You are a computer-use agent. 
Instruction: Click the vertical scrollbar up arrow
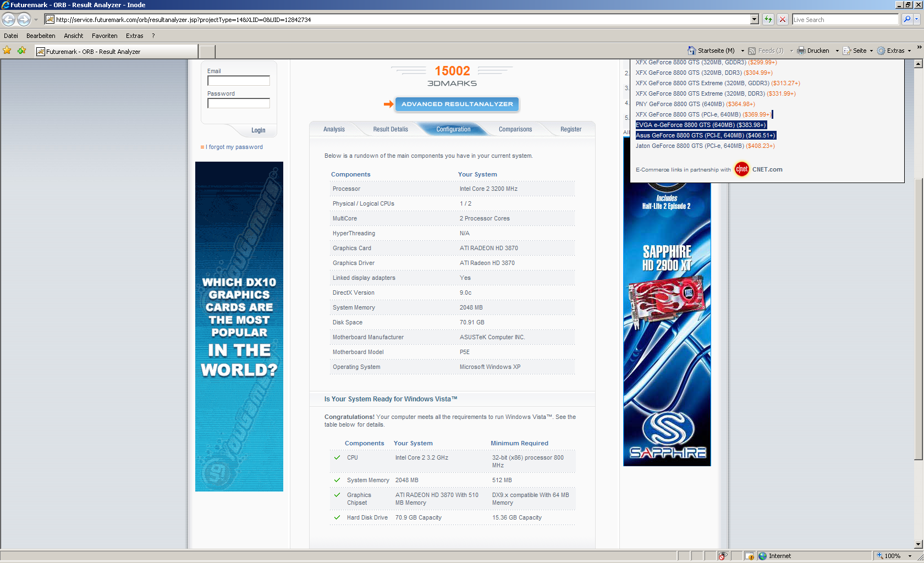pos(919,64)
